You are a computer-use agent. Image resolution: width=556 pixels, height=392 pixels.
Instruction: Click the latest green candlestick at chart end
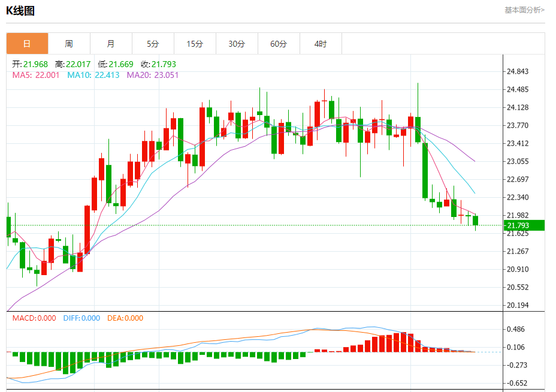pyautogui.click(x=476, y=221)
